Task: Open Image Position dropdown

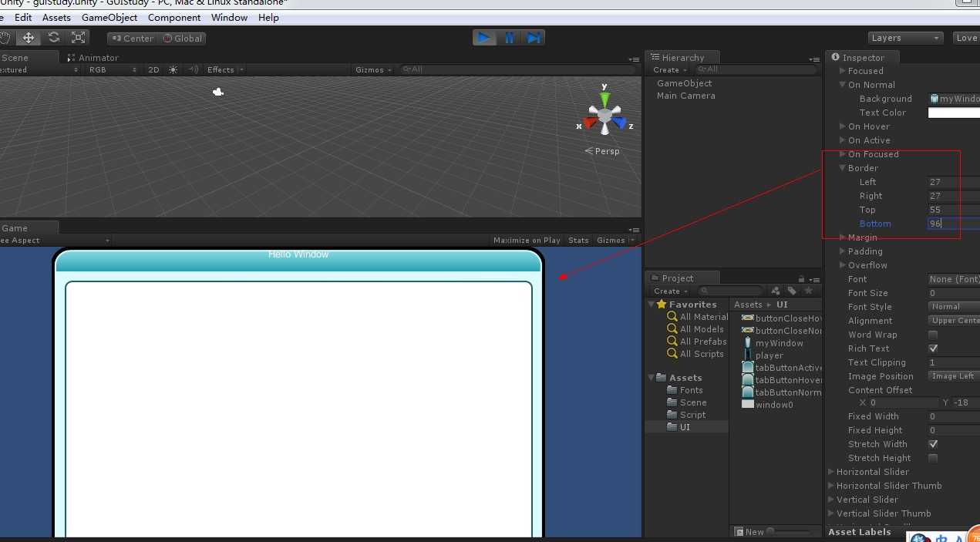Action: 954,376
